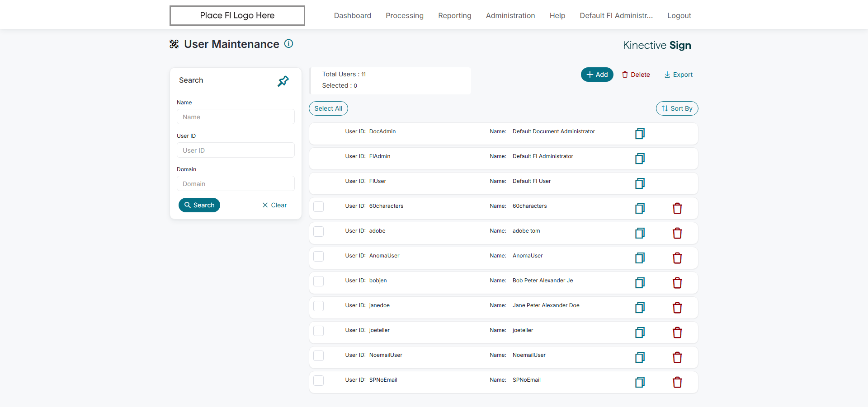Viewport: 868px width, 407px height.
Task: Click the copy icon for FIUser
Action: pos(640,183)
